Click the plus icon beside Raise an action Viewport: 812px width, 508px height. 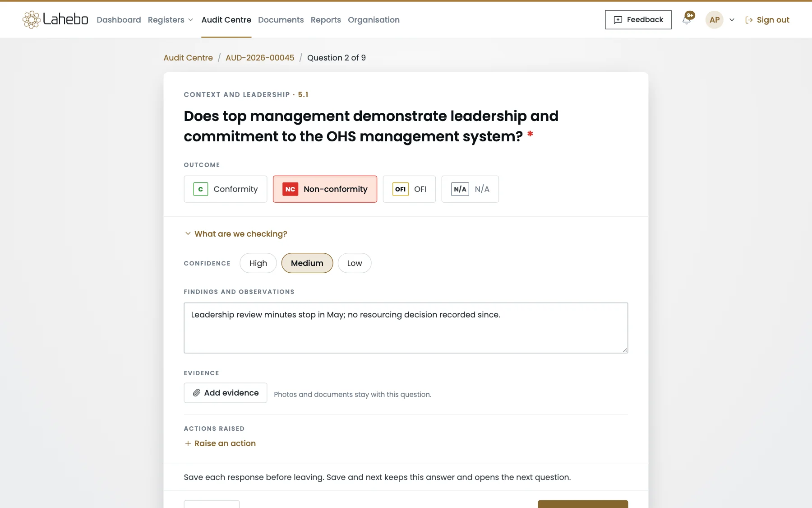188,443
